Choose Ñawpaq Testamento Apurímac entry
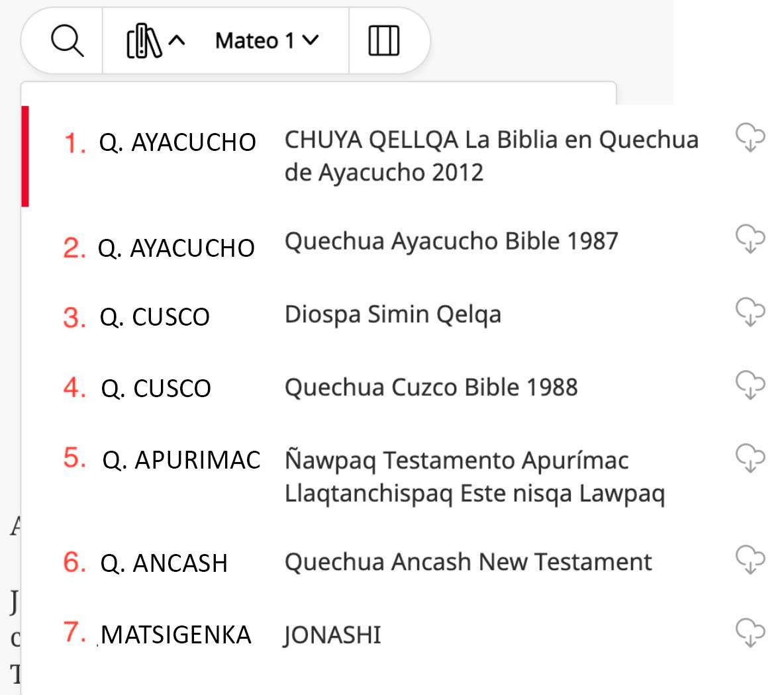Screen dimensions: 784x695 coord(474,477)
